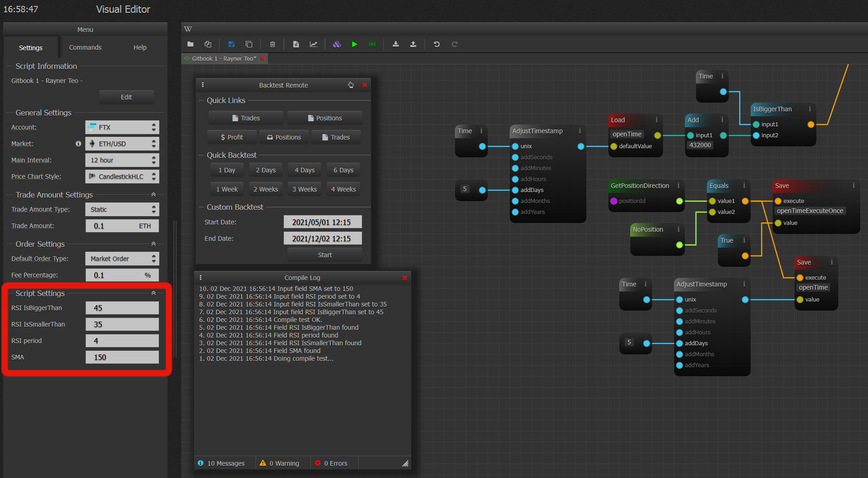Click the purple cubes icon in toolbar
The width and height of the screenshot is (868, 478).
click(337, 44)
